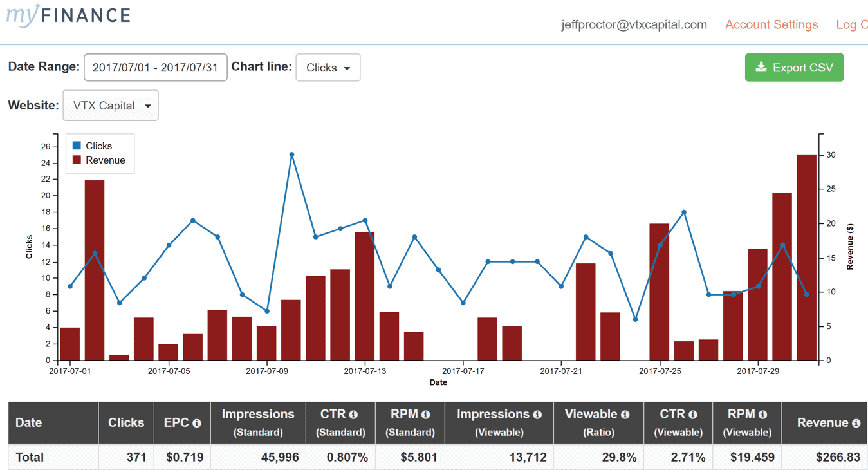868x470 pixels.
Task: Open the Chart line Clicks dropdown
Action: [x=328, y=68]
